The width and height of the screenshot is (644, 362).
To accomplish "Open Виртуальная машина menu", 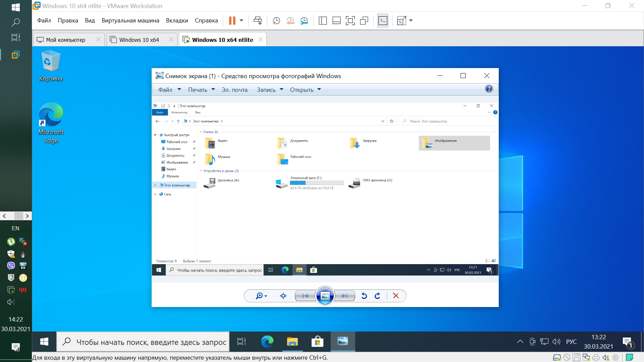I will pyautogui.click(x=130, y=20).
